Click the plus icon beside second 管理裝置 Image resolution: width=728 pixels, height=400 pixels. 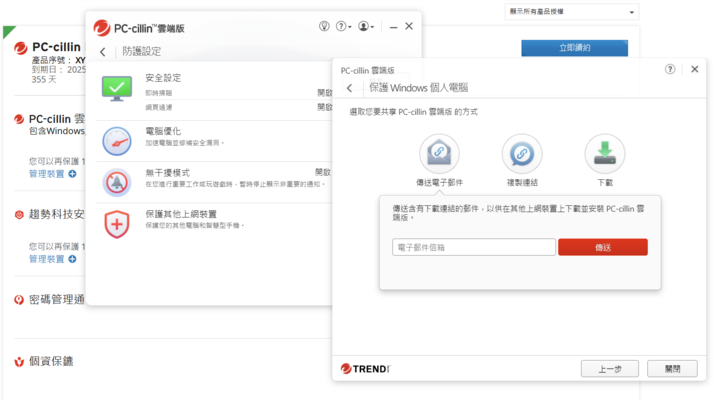[72, 259]
